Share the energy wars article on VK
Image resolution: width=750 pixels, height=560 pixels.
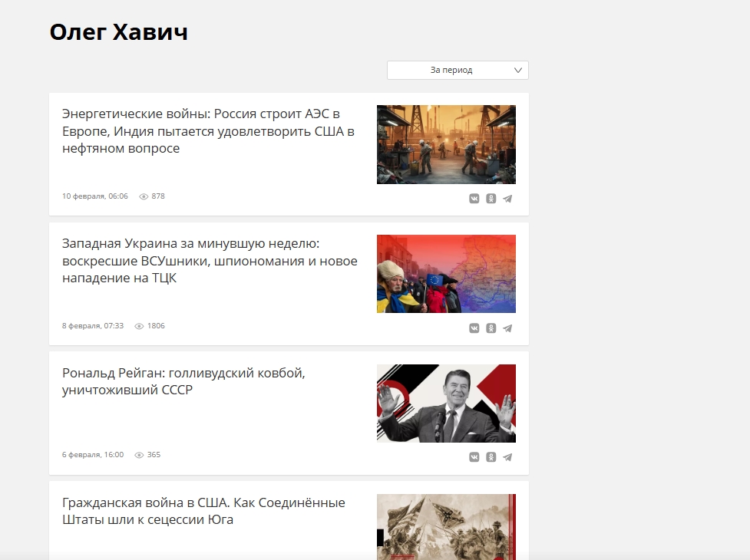474,199
